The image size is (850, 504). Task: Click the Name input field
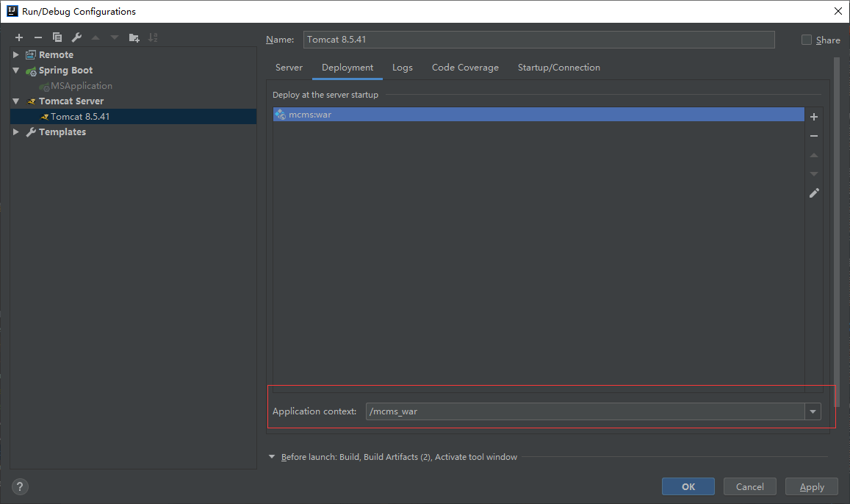coord(539,40)
